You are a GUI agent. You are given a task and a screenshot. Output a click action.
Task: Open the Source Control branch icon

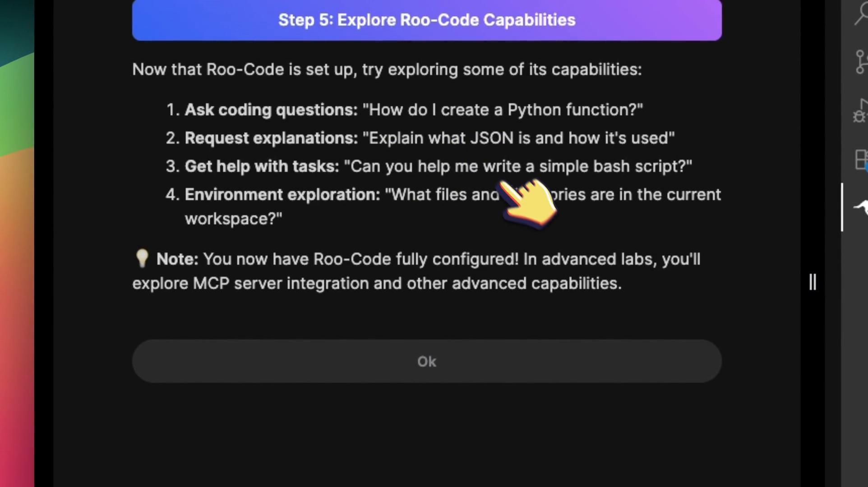862,62
